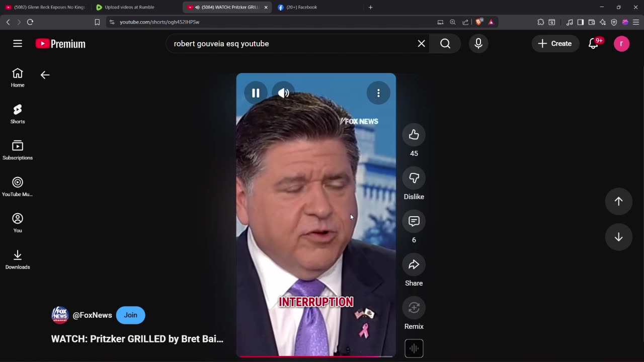Open the account avatar menu
Screen dimensions: 644x362
(x=621, y=44)
